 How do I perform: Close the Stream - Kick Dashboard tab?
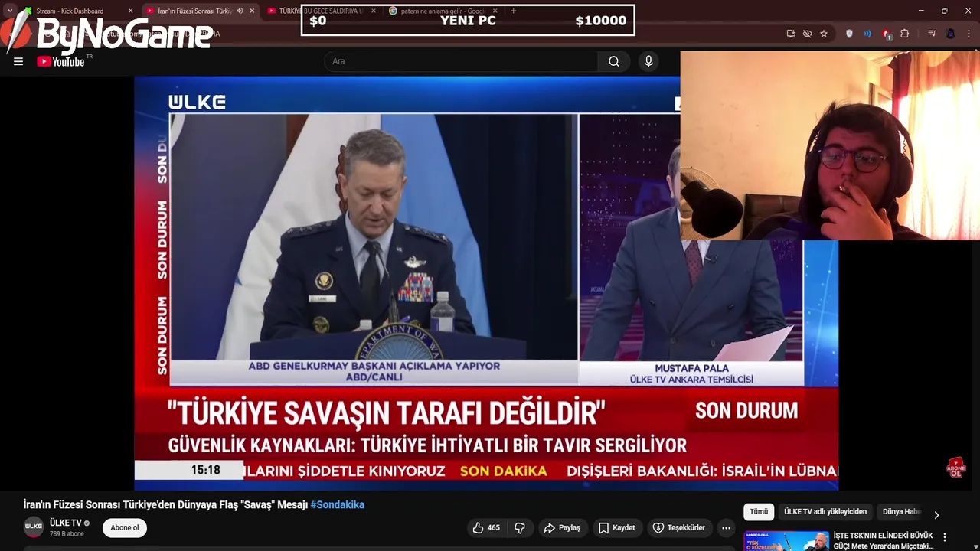130,11
